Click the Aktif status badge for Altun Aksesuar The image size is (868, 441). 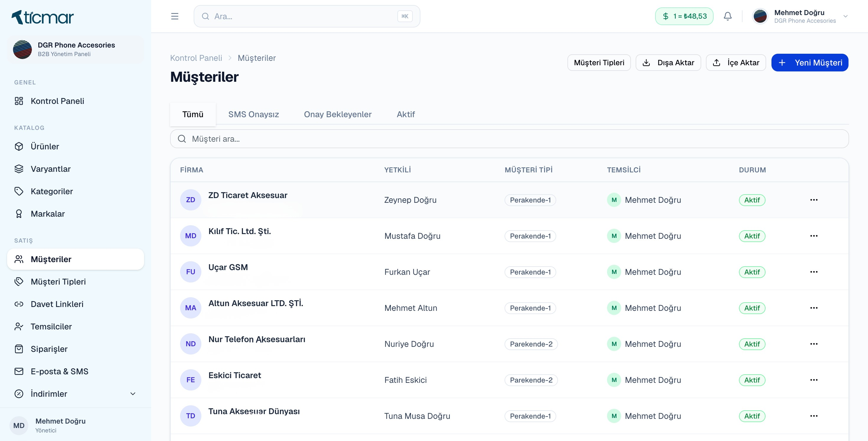coord(752,308)
